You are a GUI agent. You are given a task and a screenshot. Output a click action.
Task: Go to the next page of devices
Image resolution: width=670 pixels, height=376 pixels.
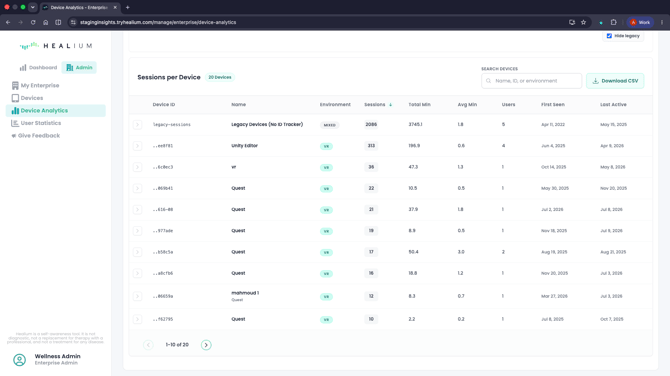206,345
